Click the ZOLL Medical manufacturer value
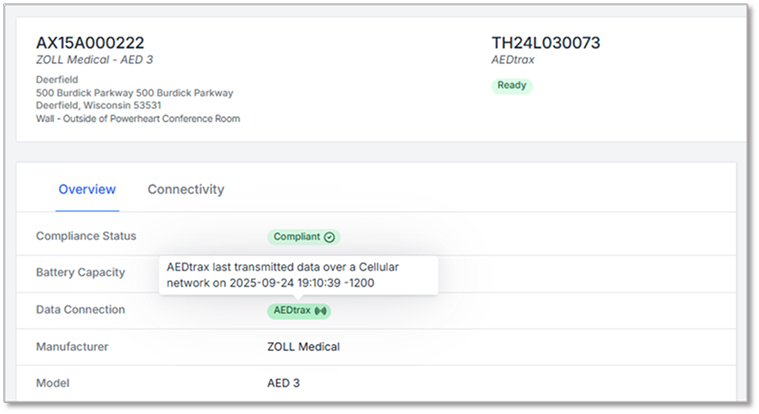759x414 pixels. [x=303, y=347]
